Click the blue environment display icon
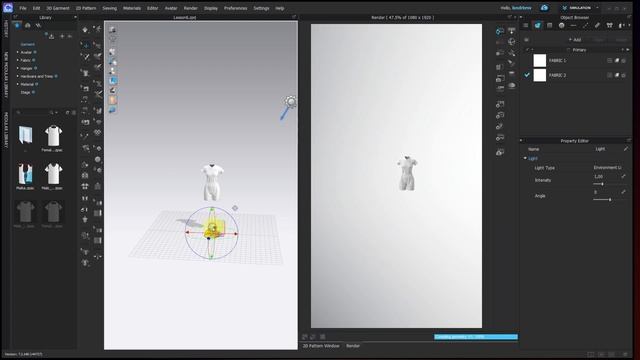Image resolution: width=640 pixels, height=360 pixels. click(x=112, y=110)
